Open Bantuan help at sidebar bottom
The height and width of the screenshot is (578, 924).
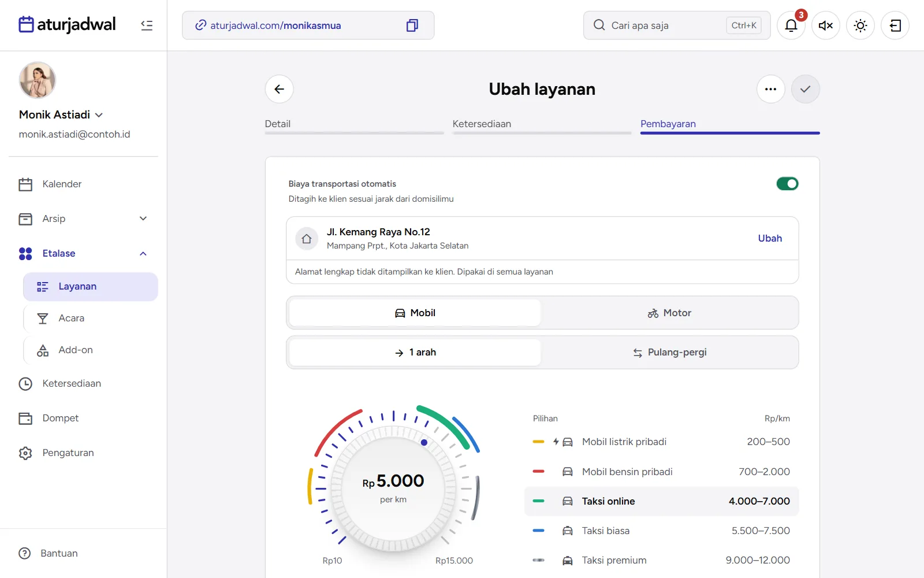(84, 553)
